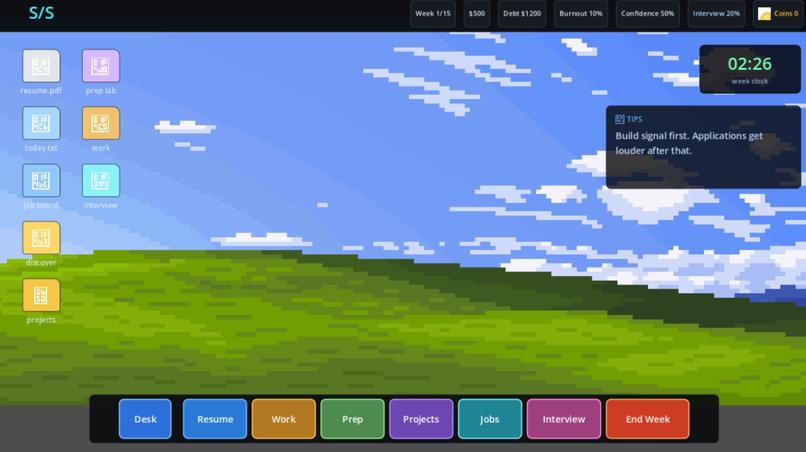Open the discover desktop icon
The height and width of the screenshot is (452, 806).
point(41,238)
